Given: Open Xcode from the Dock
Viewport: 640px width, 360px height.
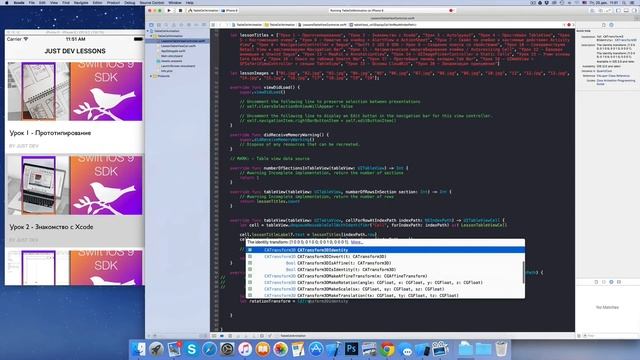Looking at the screenshot, I should coord(333,349).
